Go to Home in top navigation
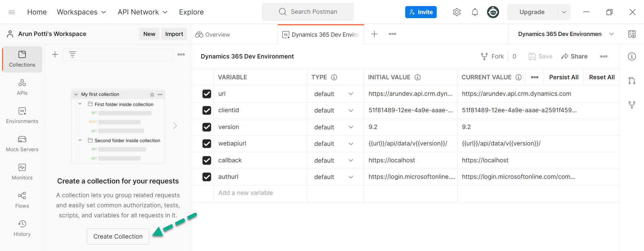Viewport: 644px width, 251px height. [x=37, y=12]
